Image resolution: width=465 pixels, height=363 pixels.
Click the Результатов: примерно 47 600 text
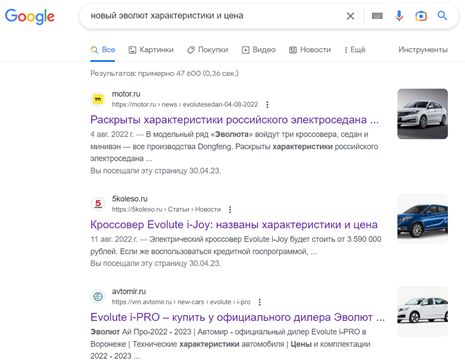pyautogui.click(x=164, y=73)
